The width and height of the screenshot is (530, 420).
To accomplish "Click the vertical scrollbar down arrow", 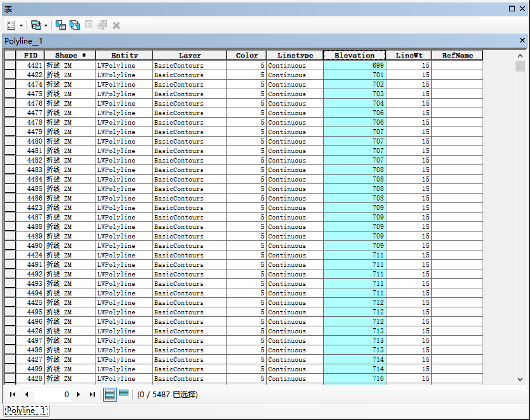I will 521,380.
